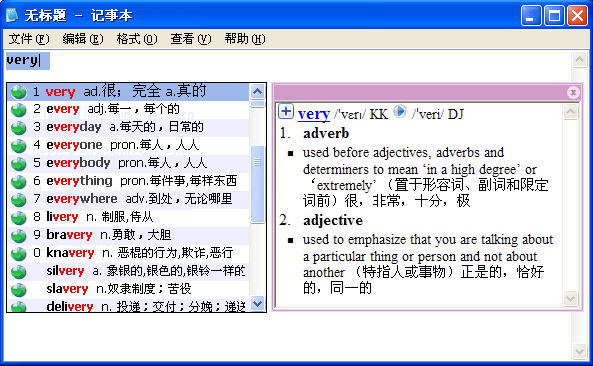593x366 pixels.
Task: Click the globe icon beside 'knavery'
Action: pos(18,254)
